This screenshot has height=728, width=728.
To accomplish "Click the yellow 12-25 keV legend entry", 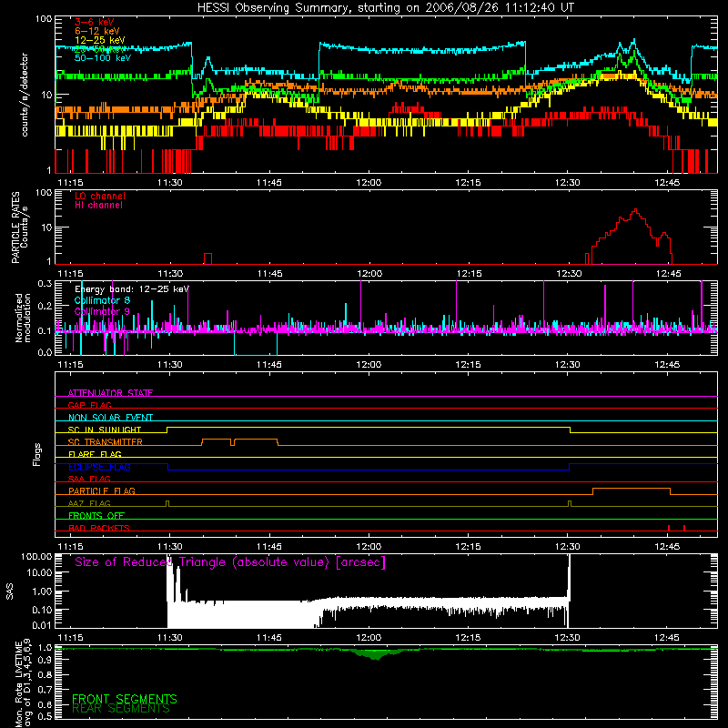I will [100, 40].
